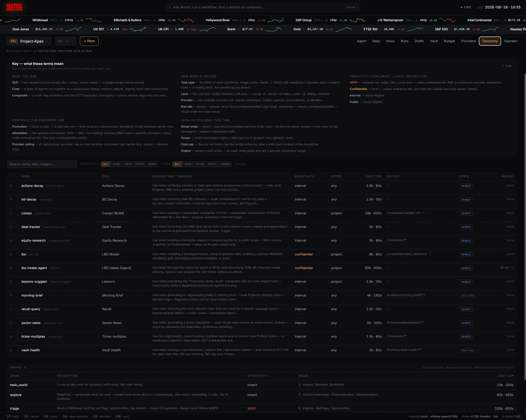Star the deal-tracker verb
The image size is (526, 420).
(11, 227)
